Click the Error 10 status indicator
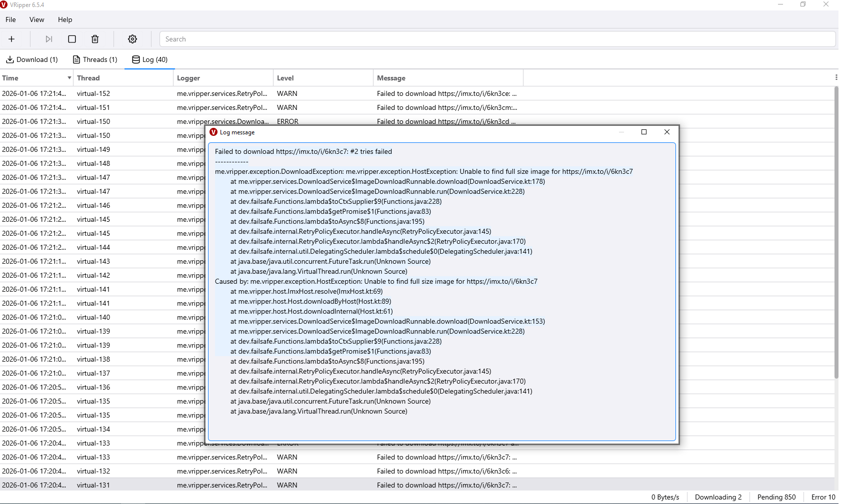This screenshot has height=504, width=846. [823, 497]
